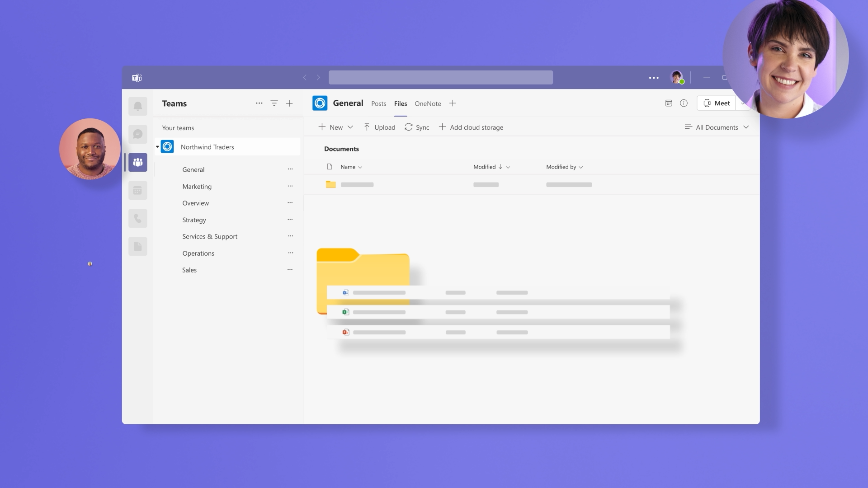Click Add cloud storage
The width and height of the screenshot is (868, 488).
(471, 127)
